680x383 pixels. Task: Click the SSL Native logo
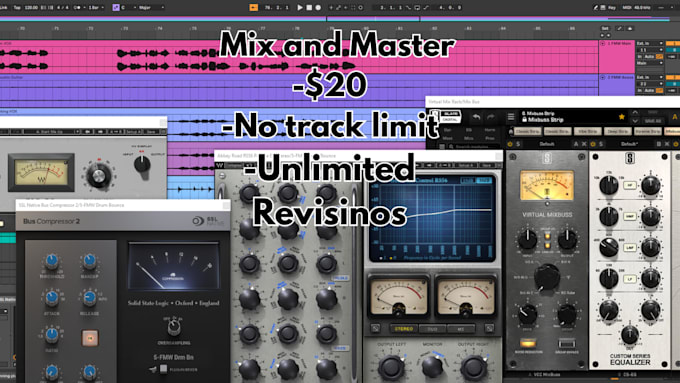[209, 221]
